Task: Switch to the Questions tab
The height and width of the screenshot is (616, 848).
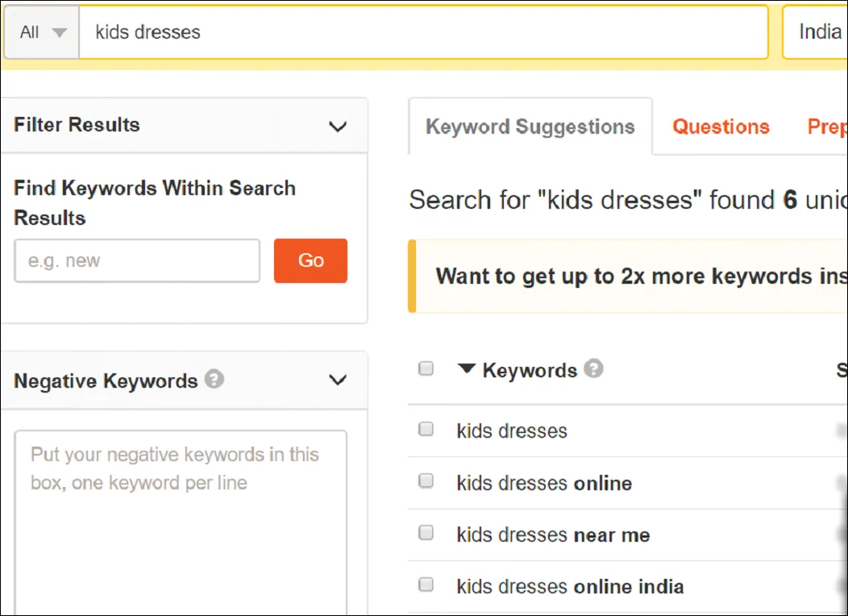Action: [x=720, y=127]
